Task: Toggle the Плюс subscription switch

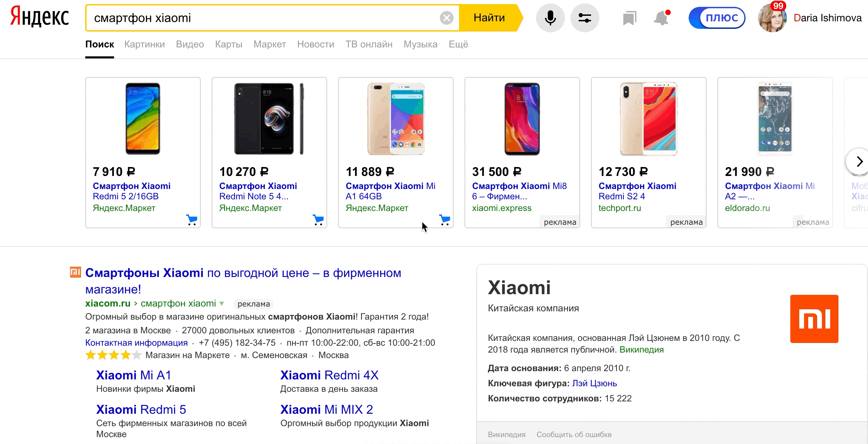Action: tap(717, 18)
